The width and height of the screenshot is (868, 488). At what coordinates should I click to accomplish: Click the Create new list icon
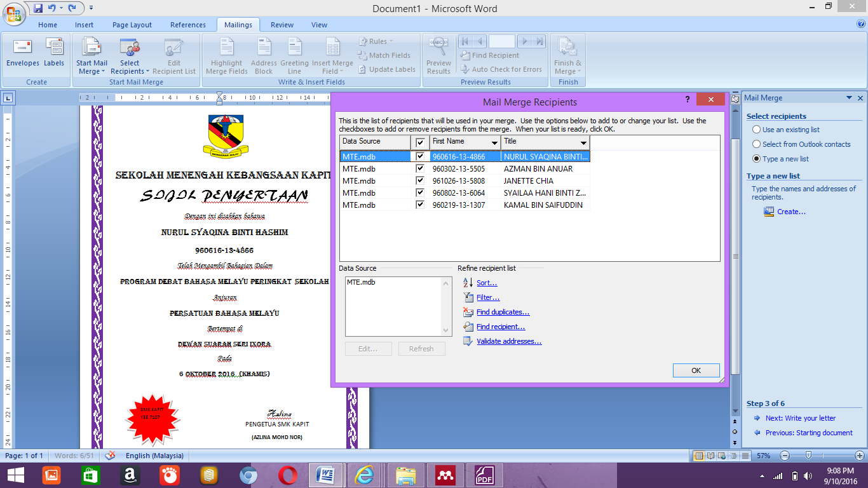point(770,212)
